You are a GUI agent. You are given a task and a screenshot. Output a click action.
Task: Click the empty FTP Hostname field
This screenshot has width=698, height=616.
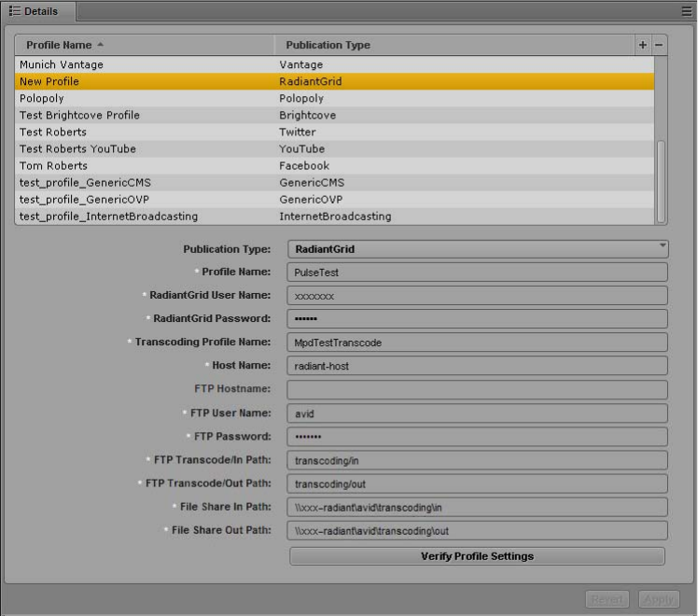[x=477, y=389]
